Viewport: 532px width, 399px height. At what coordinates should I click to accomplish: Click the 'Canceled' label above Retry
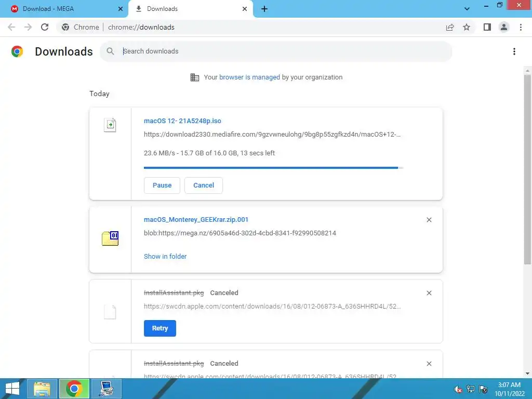(224, 293)
